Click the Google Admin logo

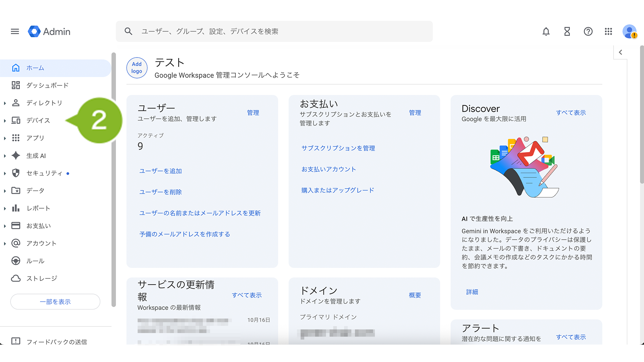[49, 31]
